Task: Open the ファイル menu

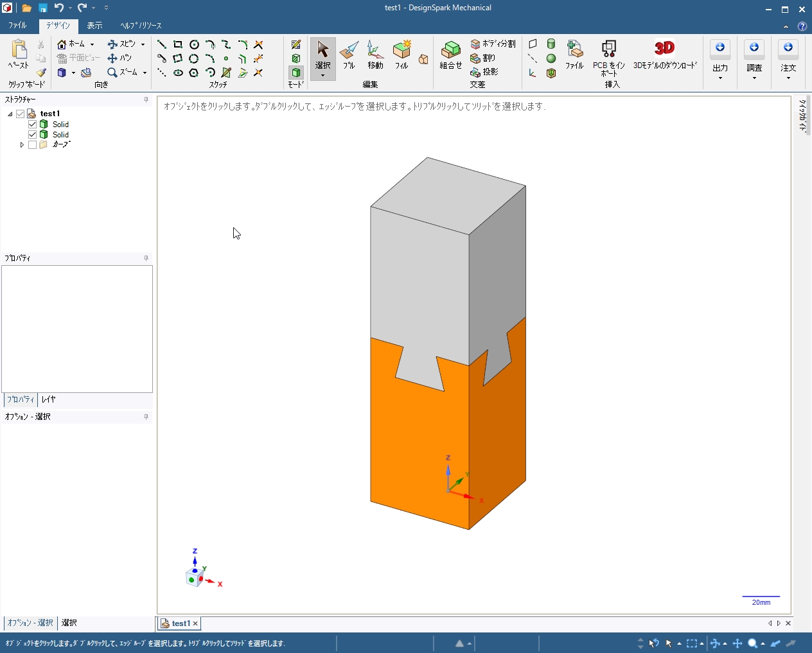Action: pyautogui.click(x=17, y=26)
